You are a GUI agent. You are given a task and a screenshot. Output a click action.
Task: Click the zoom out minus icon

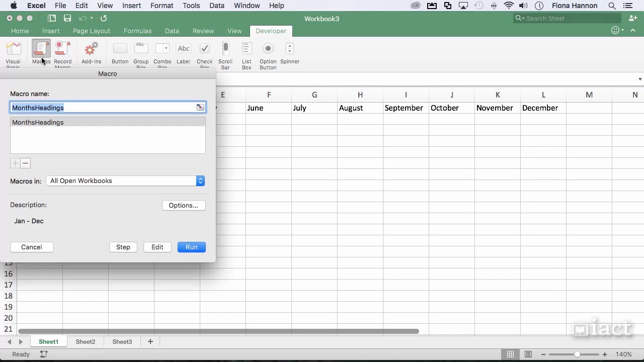[x=544, y=354]
